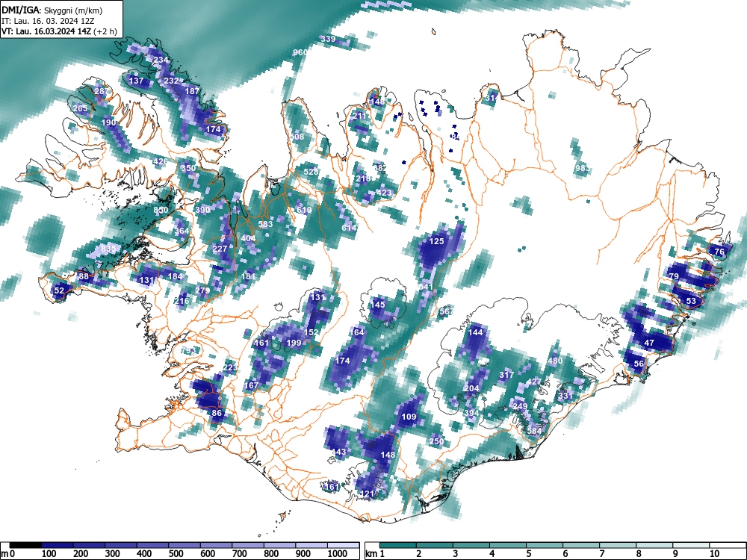Click the 'DMI/IGA: Skyggni (m/km)' title text
The image size is (747, 560).
pyautogui.click(x=52, y=10)
